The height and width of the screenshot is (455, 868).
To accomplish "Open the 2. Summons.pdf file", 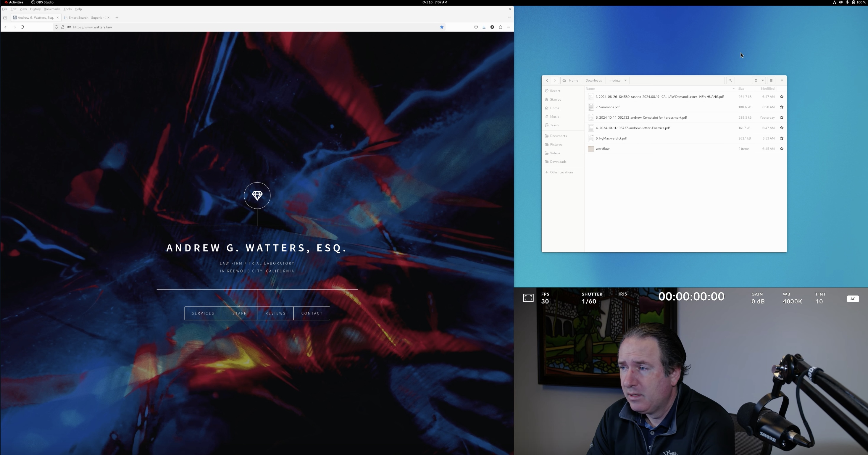I will [x=608, y=107].
